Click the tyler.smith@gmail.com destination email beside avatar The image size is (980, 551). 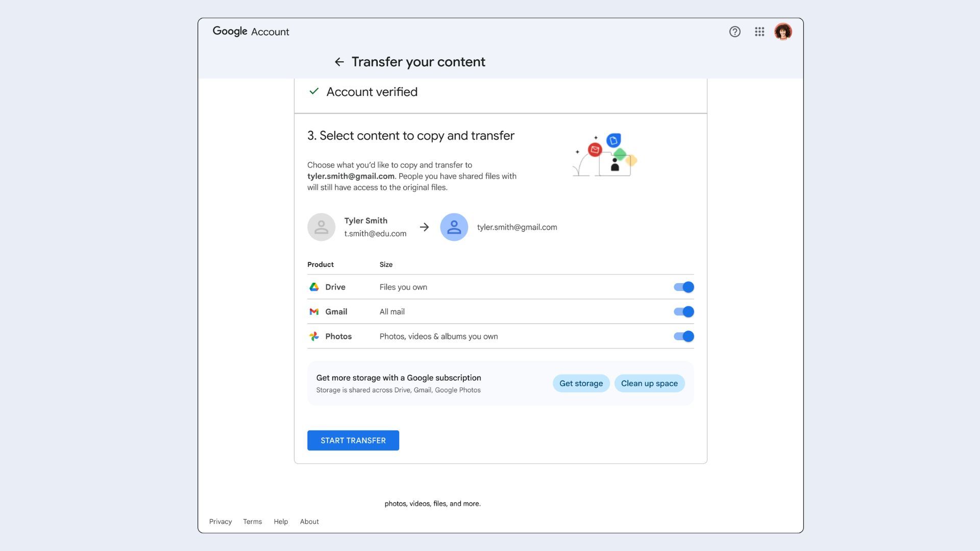tap(517, 227)
